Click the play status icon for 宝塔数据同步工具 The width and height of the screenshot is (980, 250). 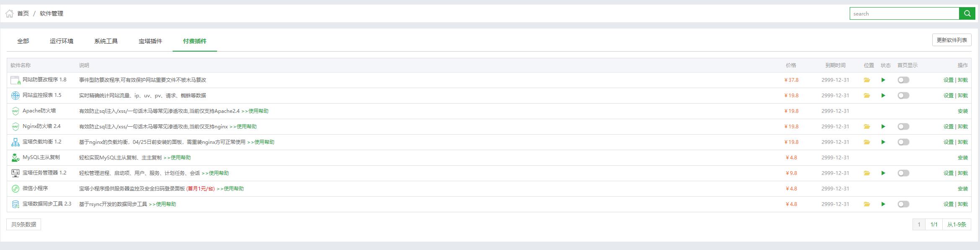pyautogui.click(x=883, y=204)
